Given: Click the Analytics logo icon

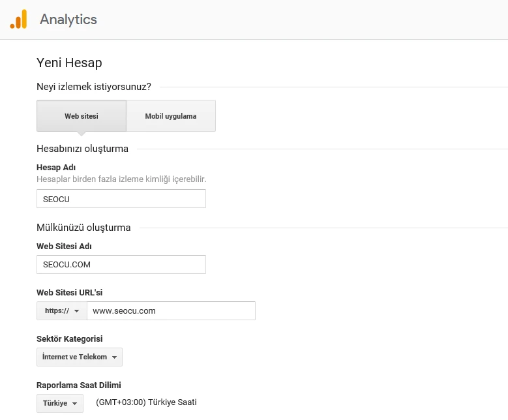Looking at the screenshot, I should (x=18, y=19).
